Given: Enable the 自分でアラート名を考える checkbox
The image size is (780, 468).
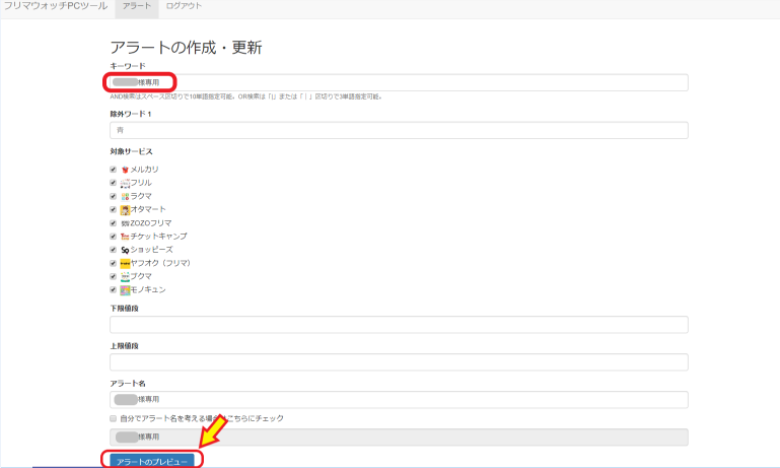Looking at the screenshot, I should 113,418.
